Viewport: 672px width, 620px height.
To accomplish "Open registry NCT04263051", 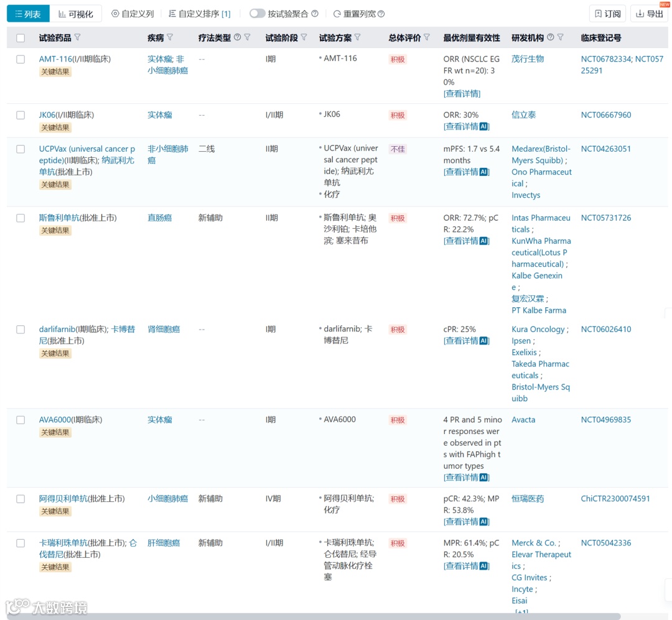I will pyautogui.click(x=606, y=149).
